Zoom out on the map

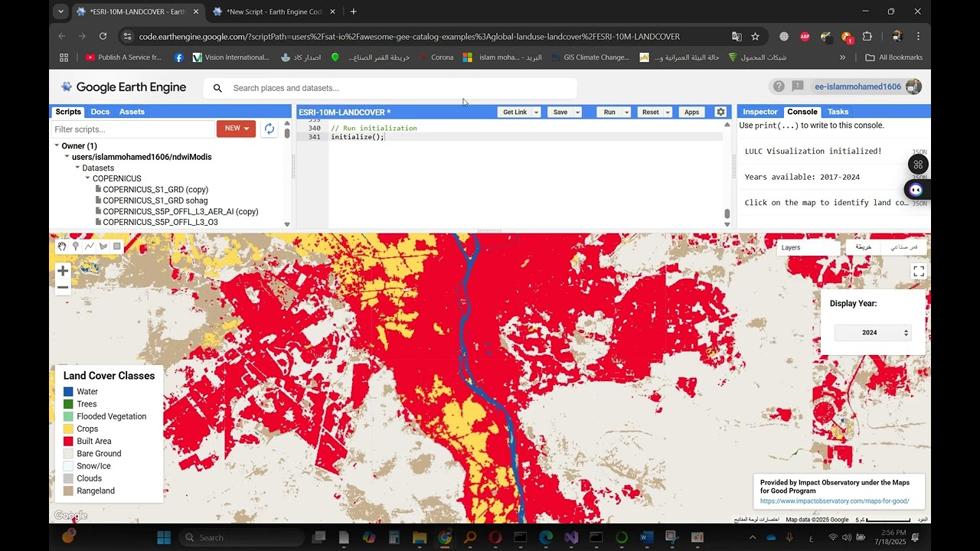pyautogui.click(x=63, y=288)
